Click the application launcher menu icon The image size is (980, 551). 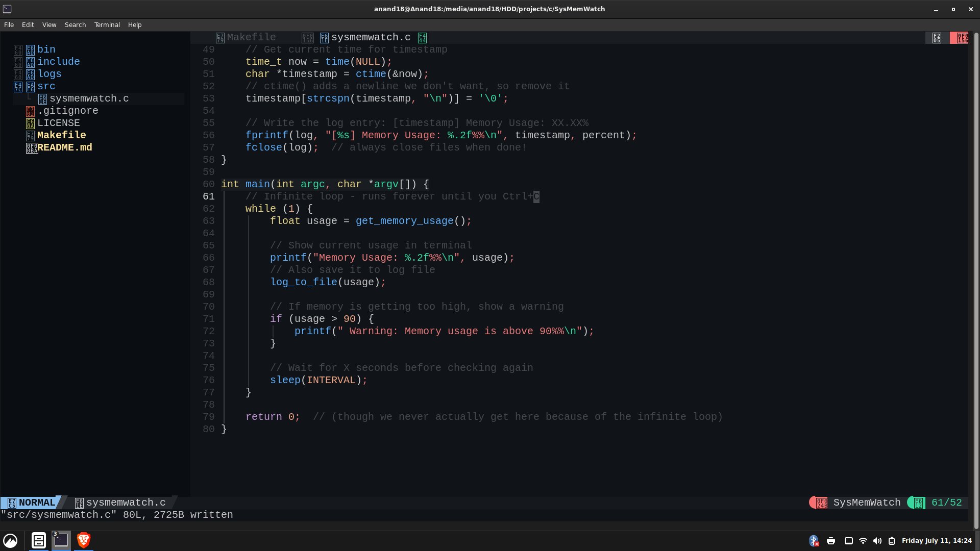tap(10, 540)
